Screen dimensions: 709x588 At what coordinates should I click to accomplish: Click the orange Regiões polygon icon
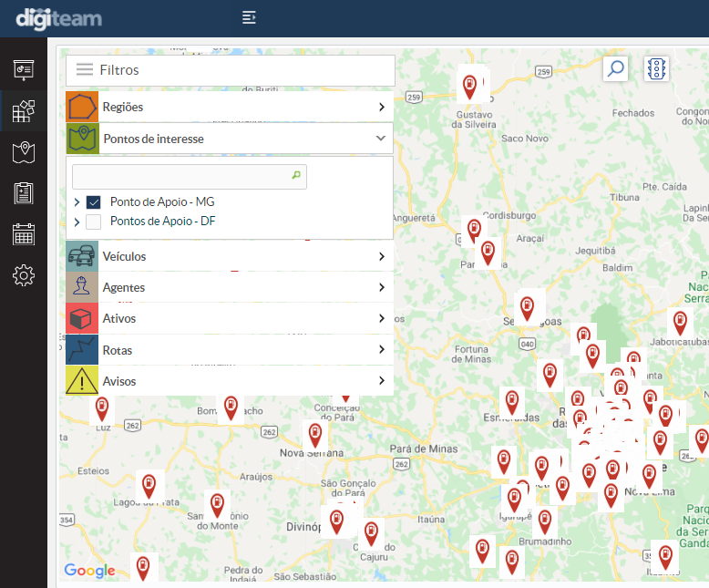tap(82, 107)
